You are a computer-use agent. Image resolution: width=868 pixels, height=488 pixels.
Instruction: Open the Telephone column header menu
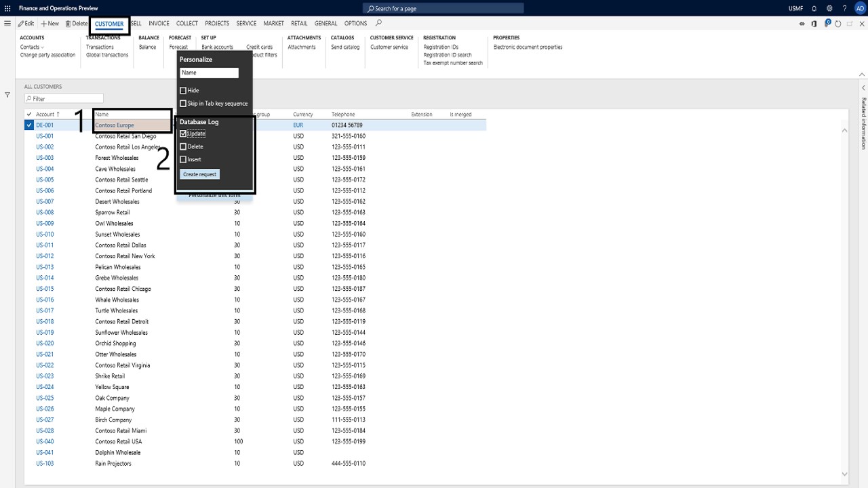click(343, 114)
